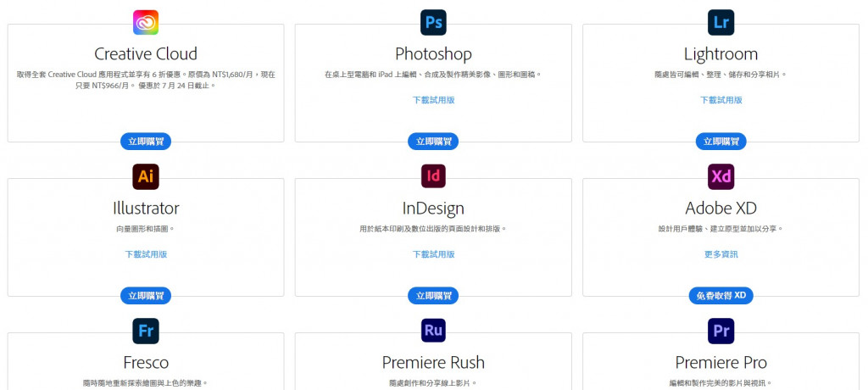Image resolution: width=868 pixels, height=390 pixels.
Task: Click Premiere Pro description 影片與視訊
Action: point(721,383)
